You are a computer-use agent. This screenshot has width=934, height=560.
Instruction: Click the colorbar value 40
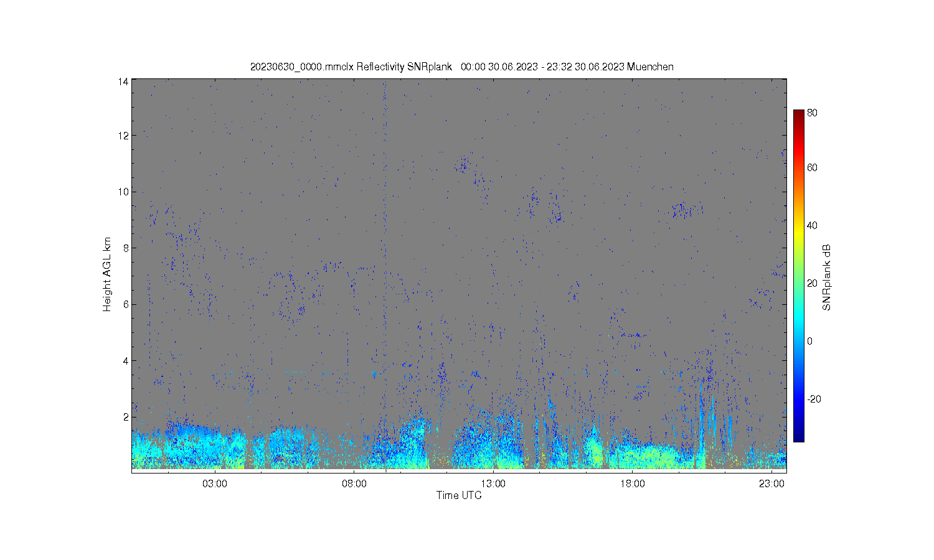(x=812, y=225)
